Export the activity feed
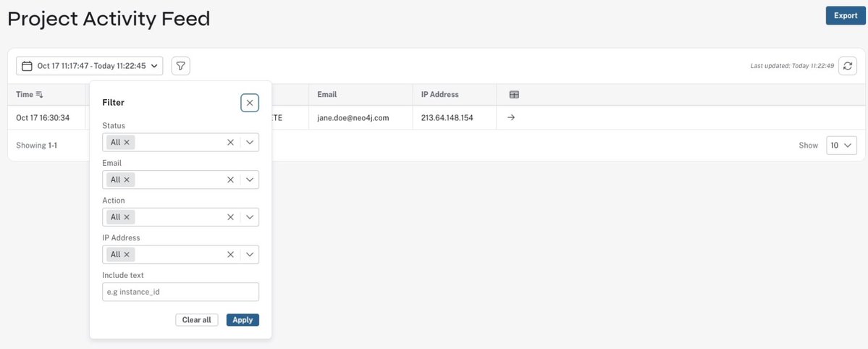 tap(846, 15)
